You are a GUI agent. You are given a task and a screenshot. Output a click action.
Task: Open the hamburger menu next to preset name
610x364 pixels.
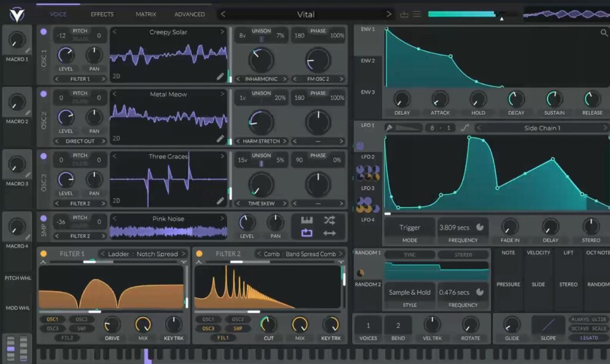[x=417, y=14]
